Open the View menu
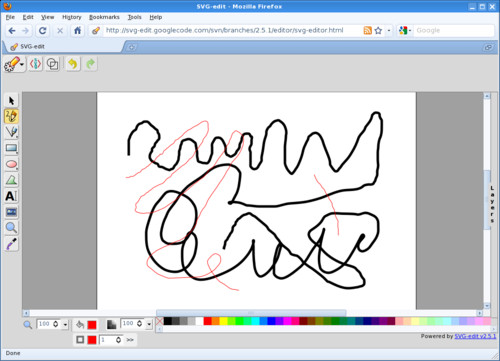 pyautogui.click(x=48, y=17)
